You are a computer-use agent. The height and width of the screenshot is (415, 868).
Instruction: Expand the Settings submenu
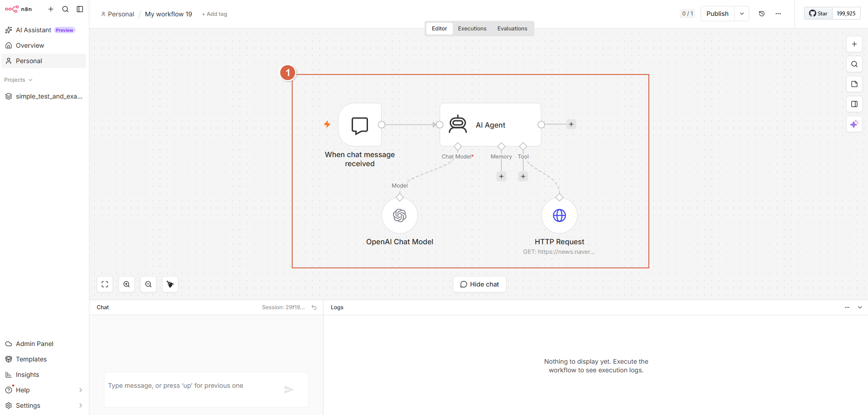pyautogui.click(x=81, y=405)
